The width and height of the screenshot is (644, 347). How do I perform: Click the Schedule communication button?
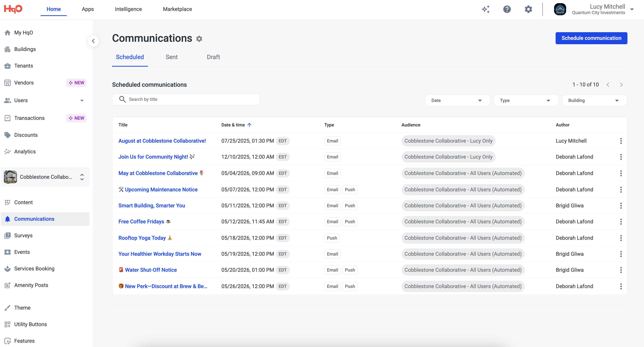(591, 38)
